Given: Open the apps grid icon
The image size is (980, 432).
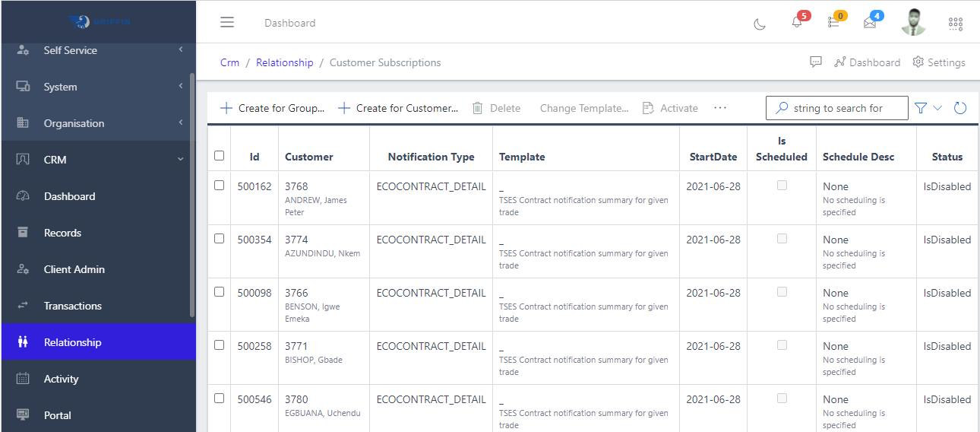Looking at the screenshot, I should click(x=956, y=24).
